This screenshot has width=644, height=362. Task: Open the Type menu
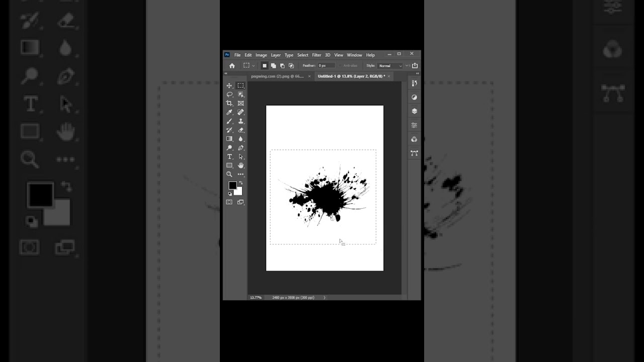[x=289, y=55]
